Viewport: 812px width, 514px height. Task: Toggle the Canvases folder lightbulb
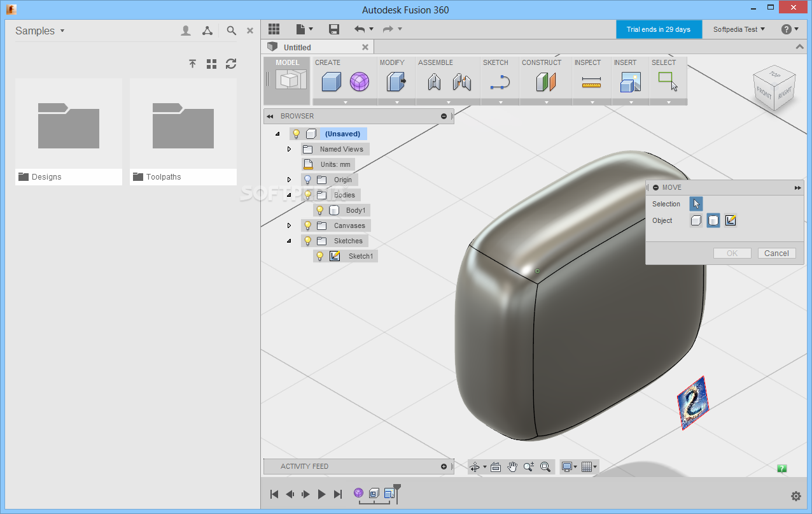307,225
